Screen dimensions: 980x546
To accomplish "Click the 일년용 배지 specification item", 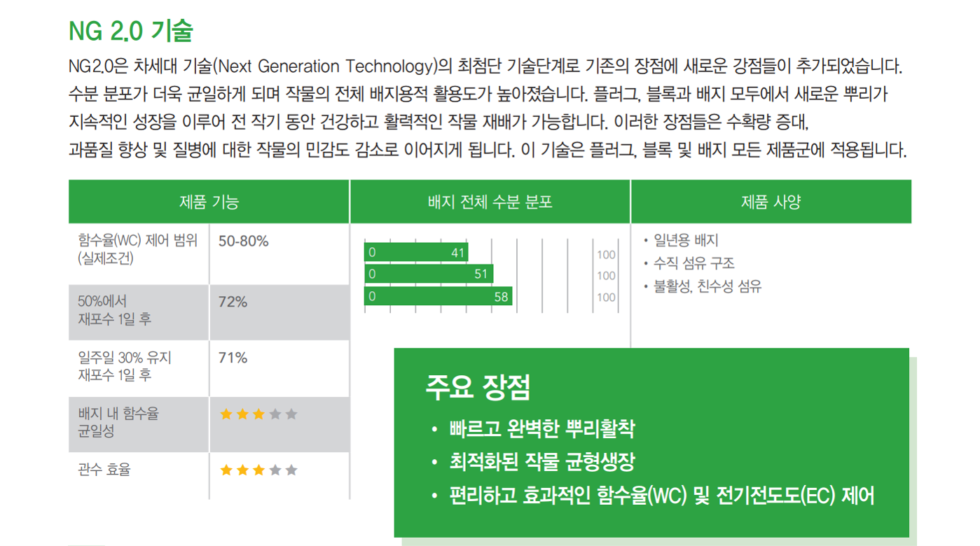I will click(686, 241).
